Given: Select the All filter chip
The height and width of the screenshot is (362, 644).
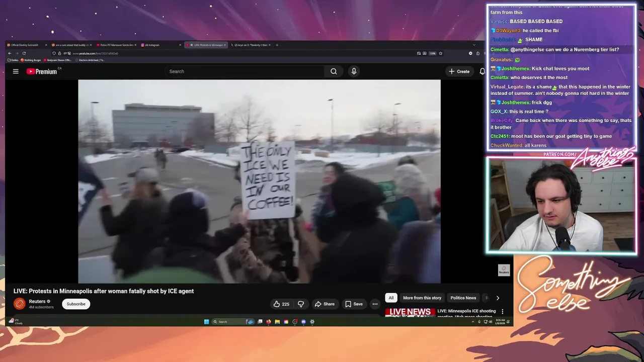Looking at the screenshot, I should pyautogui.click(x=391, y=298).
